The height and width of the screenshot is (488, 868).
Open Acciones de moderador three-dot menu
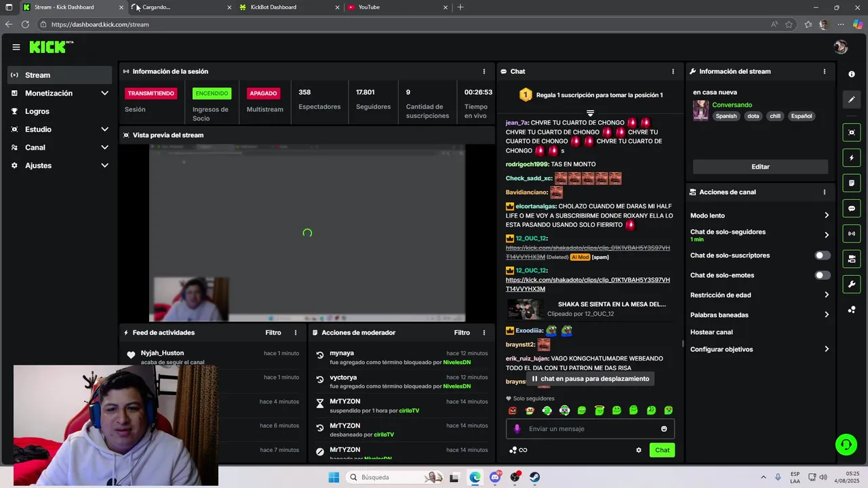(484, 333)
